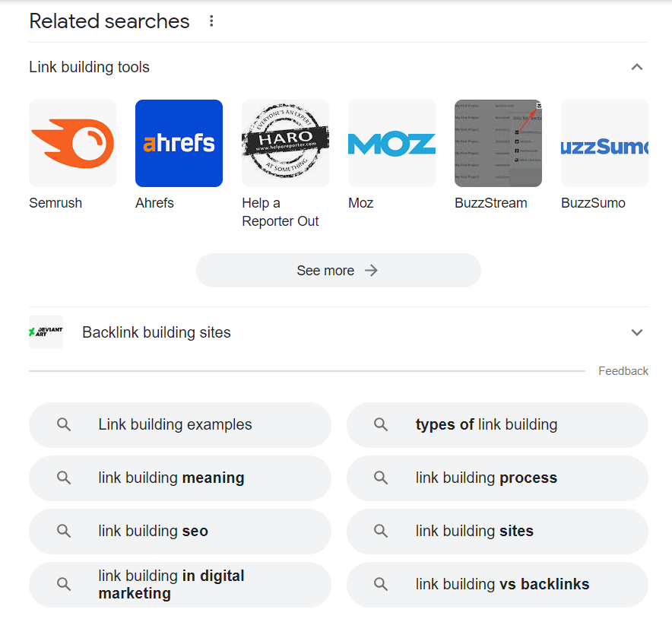Screen dimensions: 672x619
Task: Click the Feedback link
Action: 623,371
